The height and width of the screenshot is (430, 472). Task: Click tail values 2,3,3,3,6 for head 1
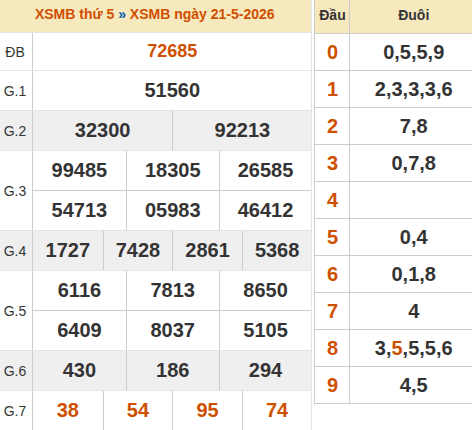pos(413,90)
